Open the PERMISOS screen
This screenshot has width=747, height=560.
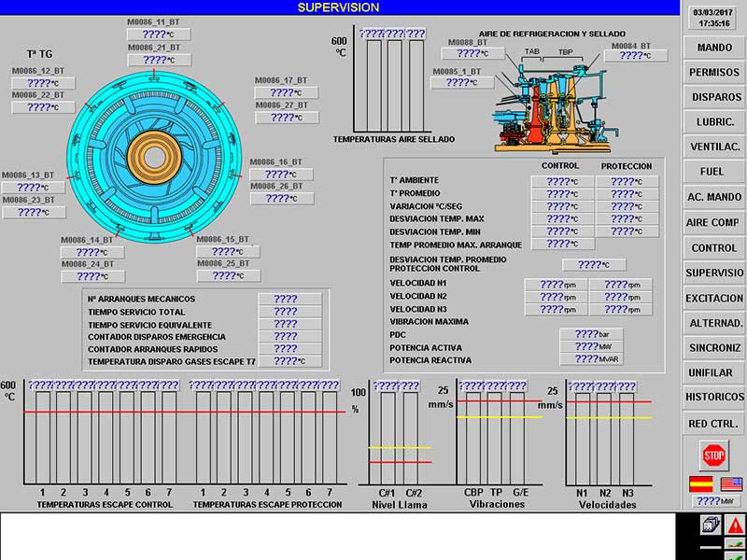[x=713, y=73]
